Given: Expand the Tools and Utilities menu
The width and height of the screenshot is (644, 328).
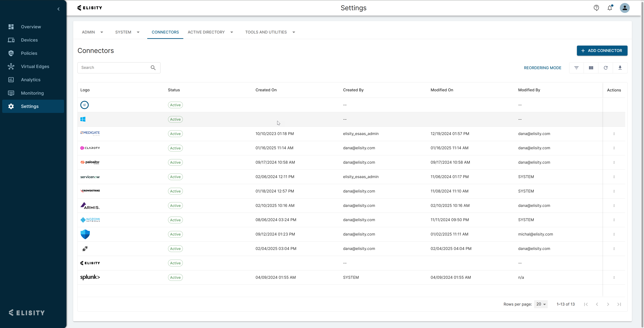Looking at the screenshot, I should point(294,32).
